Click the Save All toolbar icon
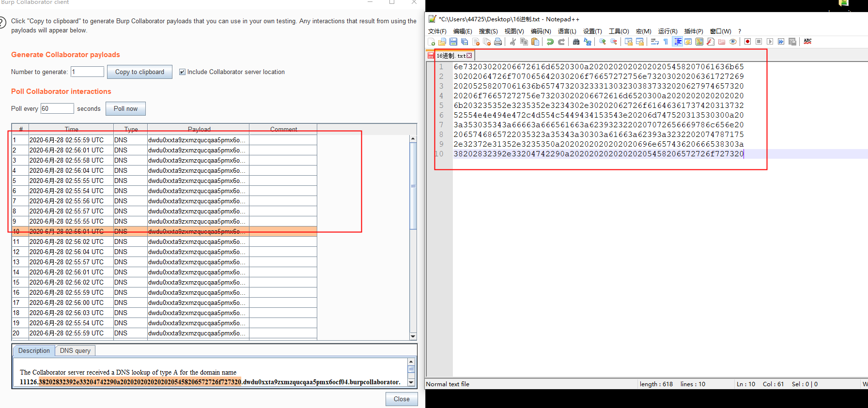Viewport: 868px width, 408px height. point(465,42)
